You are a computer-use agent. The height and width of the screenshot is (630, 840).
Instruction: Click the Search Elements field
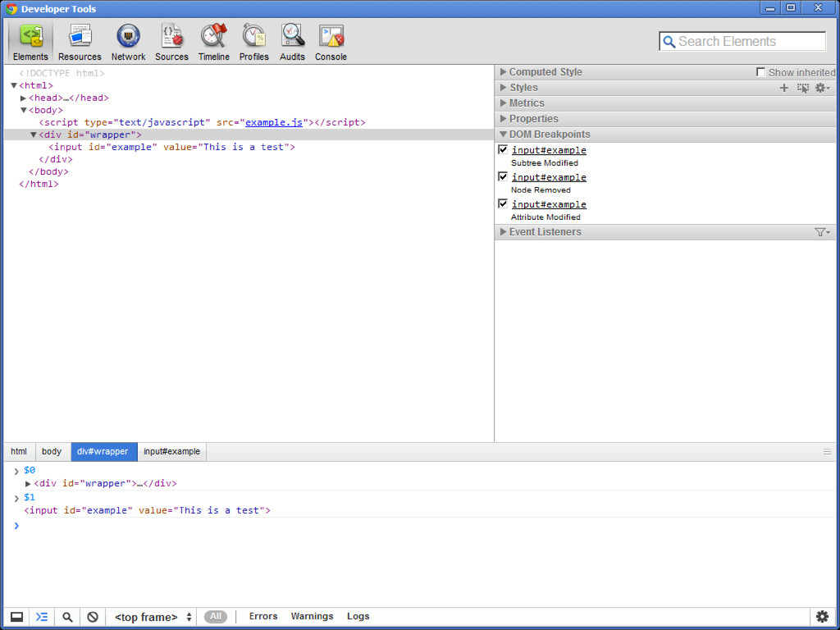click(x=742, y=41)
